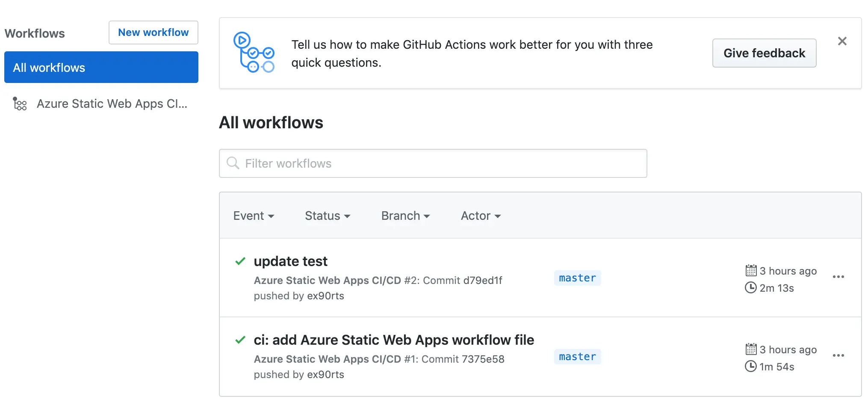Click the New workflow button
Image resolution: width=868 pixels, height=408 pixels.
click(x=153, y=33)
